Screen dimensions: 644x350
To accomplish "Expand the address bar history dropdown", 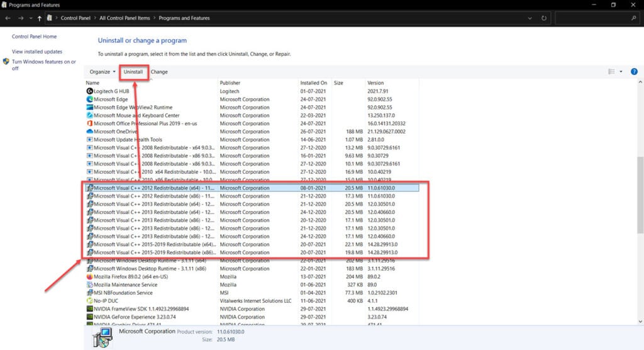I will (530, 18).
